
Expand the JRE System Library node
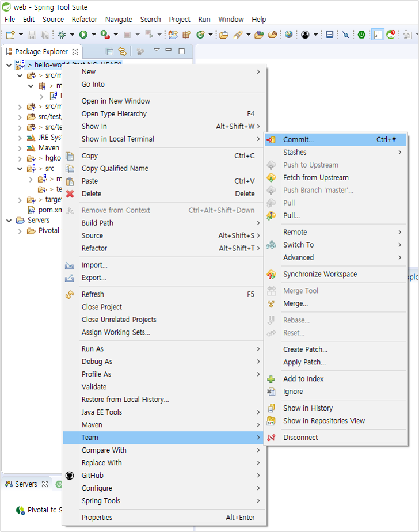point(20,138)
